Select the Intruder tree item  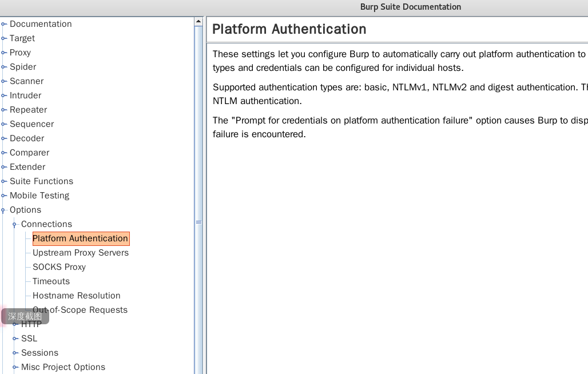coord(25,96)
